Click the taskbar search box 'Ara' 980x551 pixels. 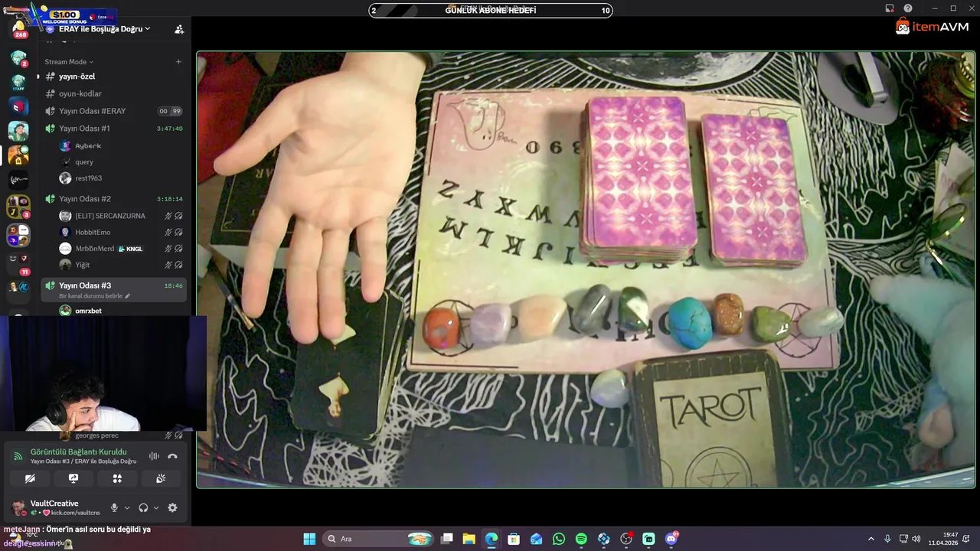click(x=378, y=539)
